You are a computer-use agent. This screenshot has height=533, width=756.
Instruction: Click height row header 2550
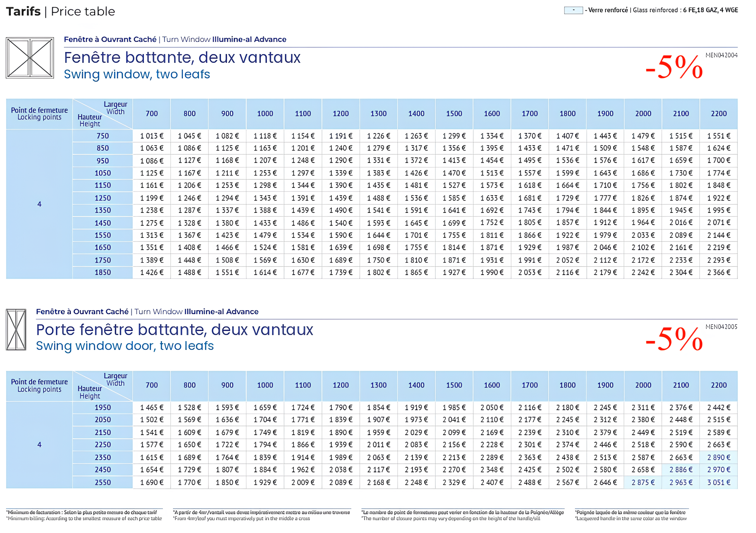[x=103, y=482]
